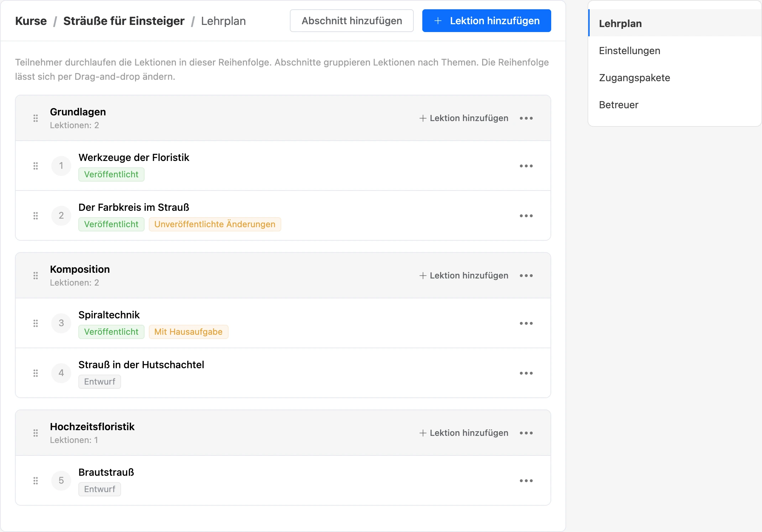Click Abschnitt hinzufügen button
762x532 pixels.
tap(352, 21)
